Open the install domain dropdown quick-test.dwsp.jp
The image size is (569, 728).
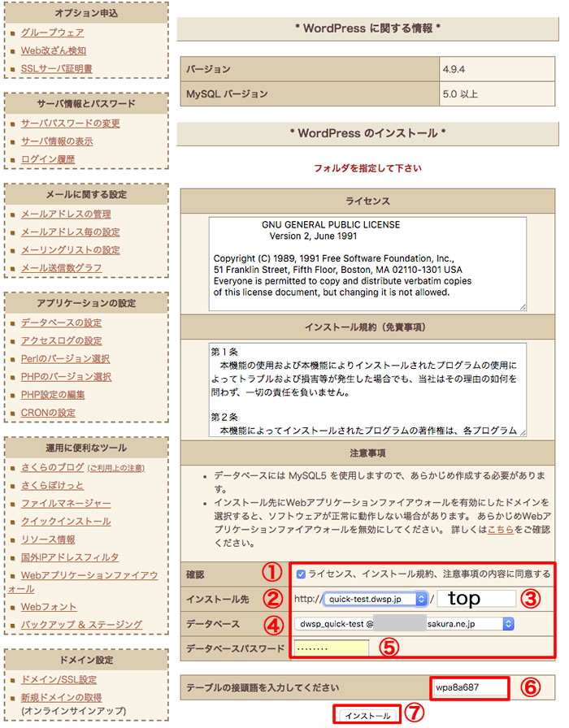376,599
